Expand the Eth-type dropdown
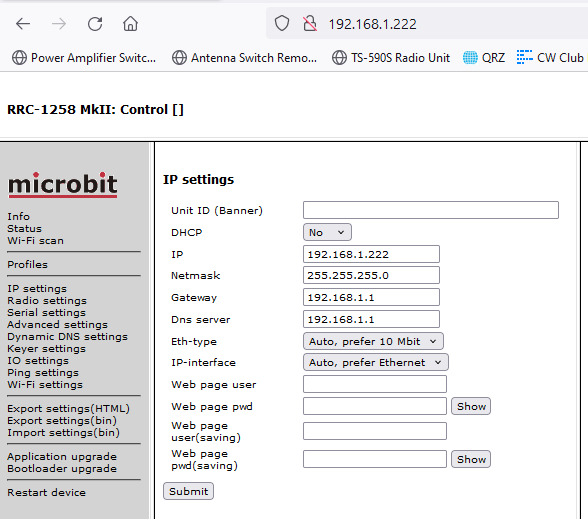Viewport: 588px width, 519px height. tap(373, 341)
